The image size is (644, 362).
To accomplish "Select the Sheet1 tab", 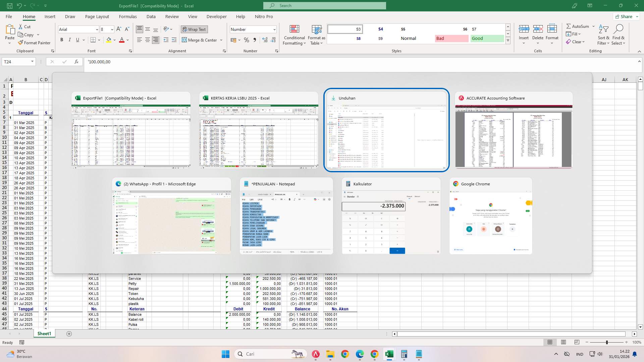I will [44, 334].
